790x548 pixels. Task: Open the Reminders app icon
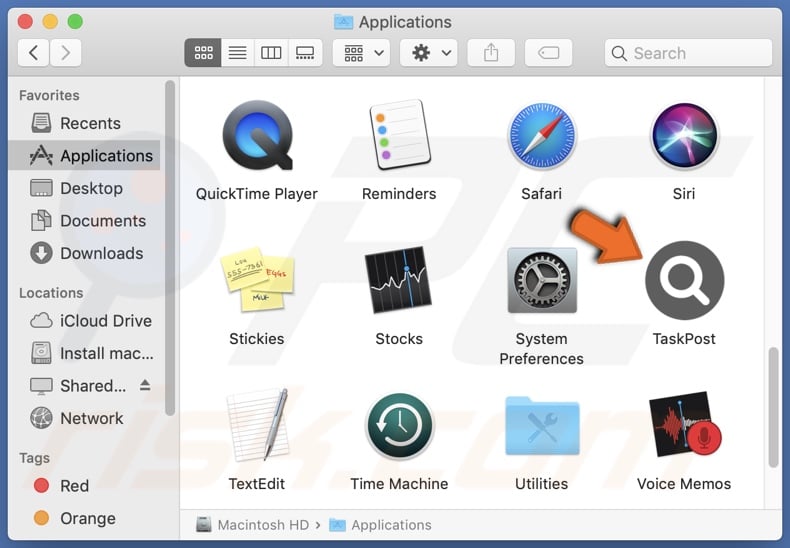(399, 135)
